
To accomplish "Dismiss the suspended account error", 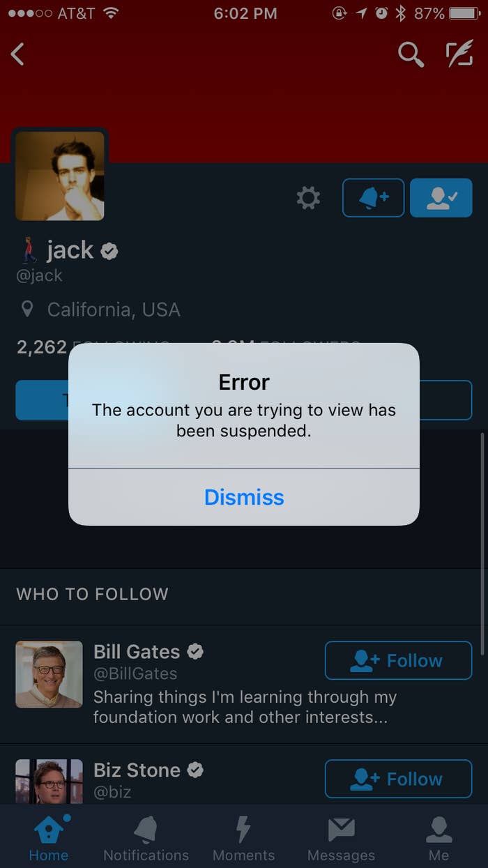I will pyautogui.click(x=244, y=497).
